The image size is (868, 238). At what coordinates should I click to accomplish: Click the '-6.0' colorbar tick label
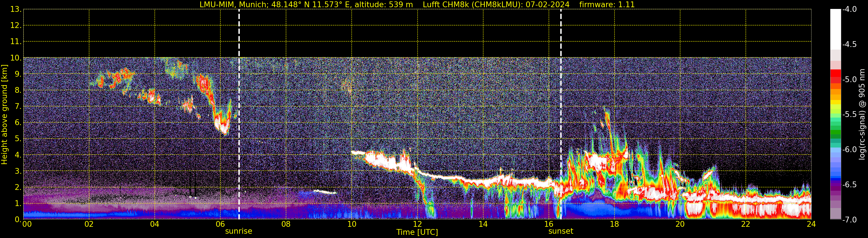tap(850, 150)
